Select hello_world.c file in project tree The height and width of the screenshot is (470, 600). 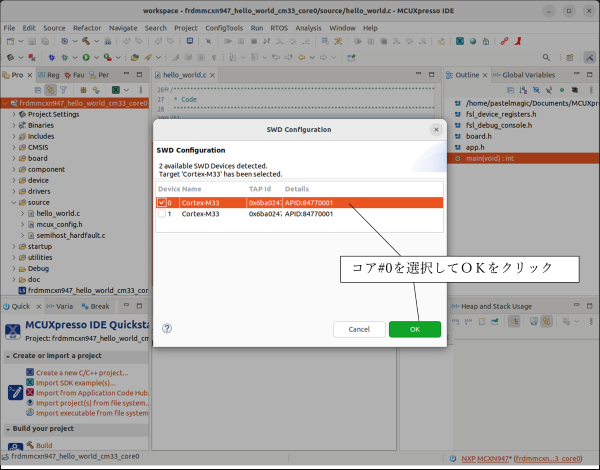click(58, 213)
